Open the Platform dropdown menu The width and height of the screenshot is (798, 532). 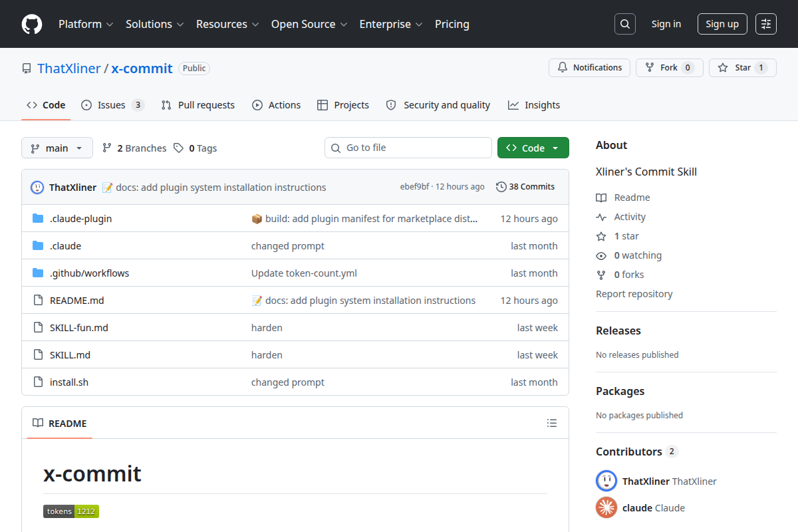[x=86, y=24]
